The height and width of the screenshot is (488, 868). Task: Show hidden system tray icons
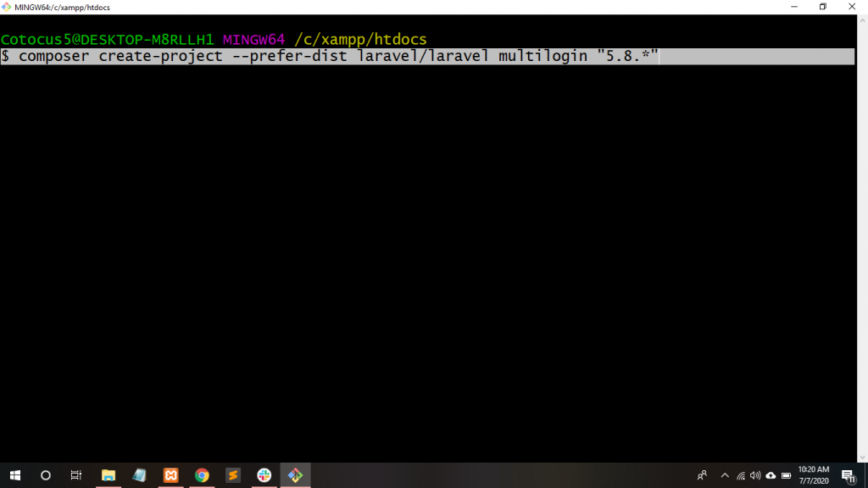[725, 475]
